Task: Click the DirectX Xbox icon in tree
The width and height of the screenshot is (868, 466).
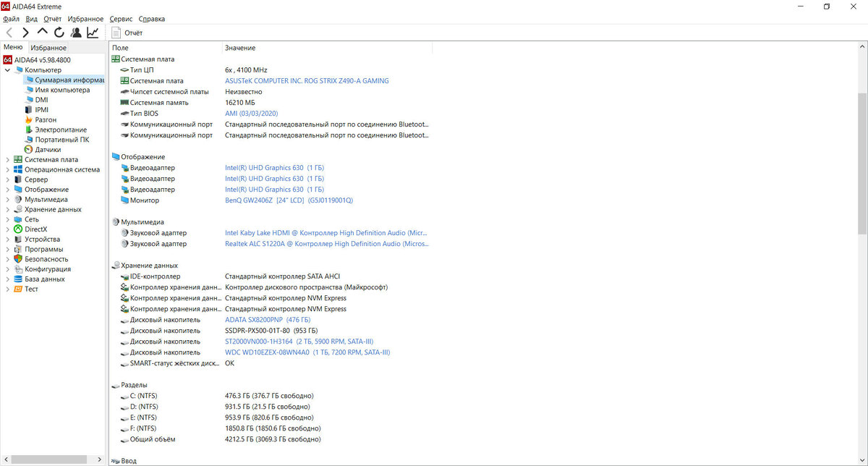Action: [18, 229]
